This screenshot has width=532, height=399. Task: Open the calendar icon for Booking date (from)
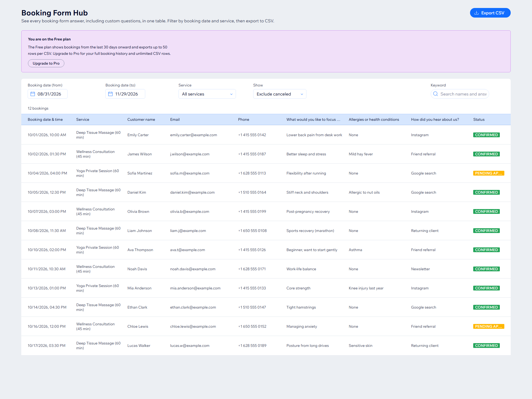click(x=33, y=94)
